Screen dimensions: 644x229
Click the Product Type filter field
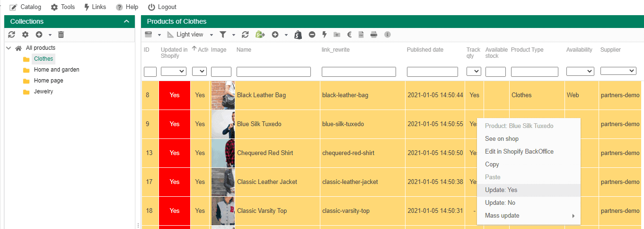(536, 72)
